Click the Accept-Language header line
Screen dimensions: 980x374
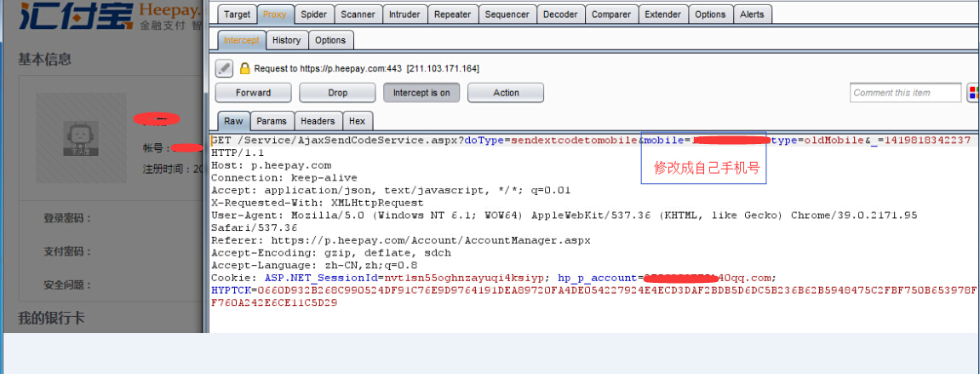[314, 265]
